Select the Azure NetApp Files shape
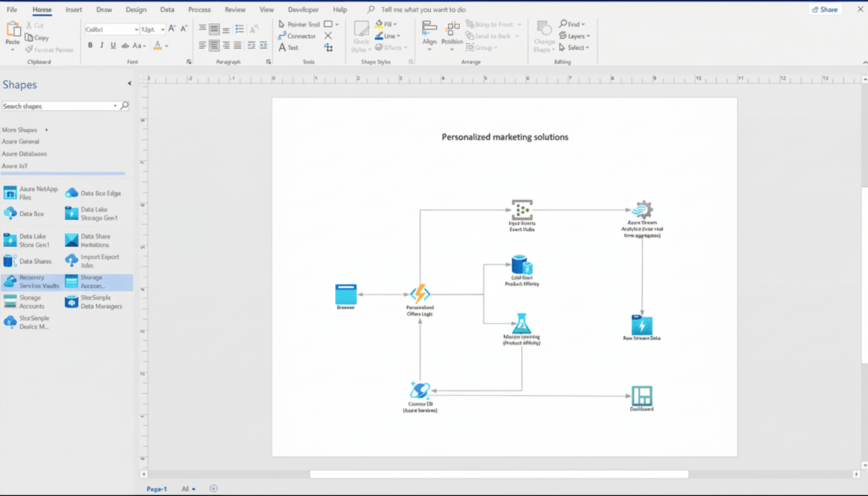This screenshot has height=496, width=868. tap(29, 192)
